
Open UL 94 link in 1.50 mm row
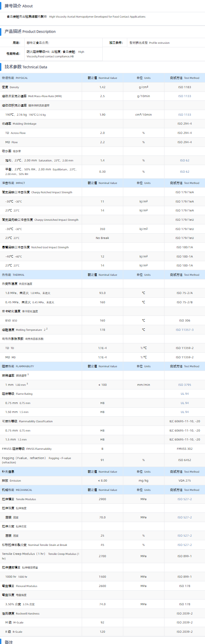click(184, 412)
